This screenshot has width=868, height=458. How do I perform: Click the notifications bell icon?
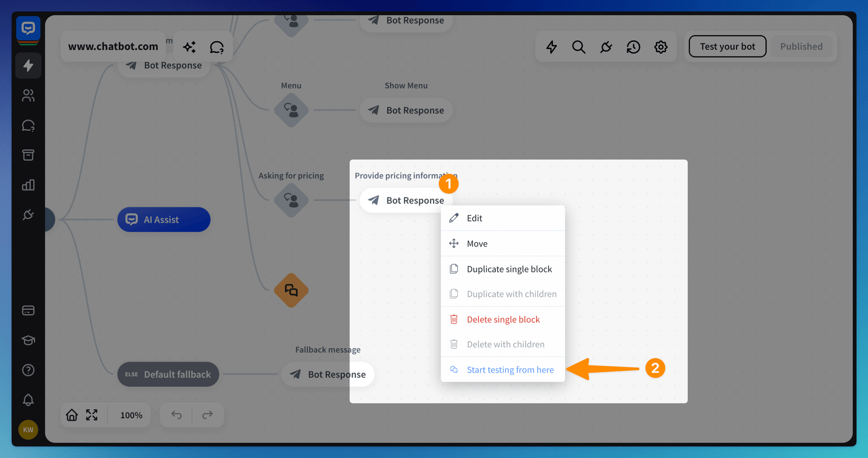(x=28, y=400)
